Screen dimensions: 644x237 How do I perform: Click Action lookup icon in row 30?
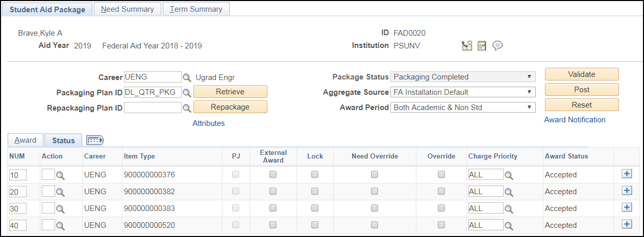click(61, 209)
